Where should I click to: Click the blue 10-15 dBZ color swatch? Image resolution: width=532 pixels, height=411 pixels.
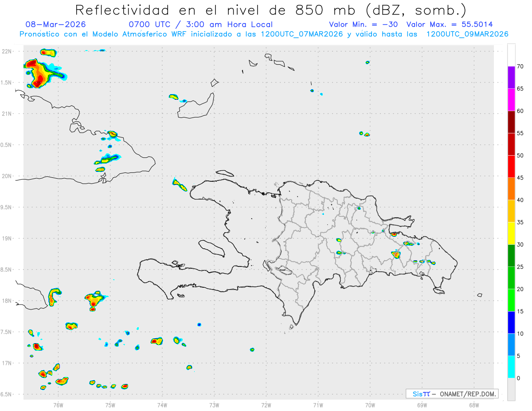511,322
